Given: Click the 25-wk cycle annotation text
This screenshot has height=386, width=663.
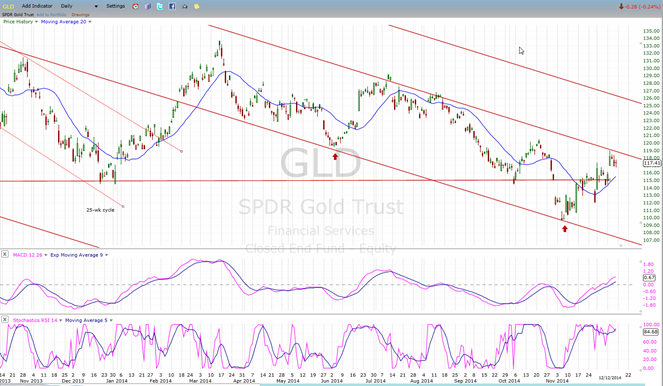Looking at the screenshot, I should pos(100,210).
